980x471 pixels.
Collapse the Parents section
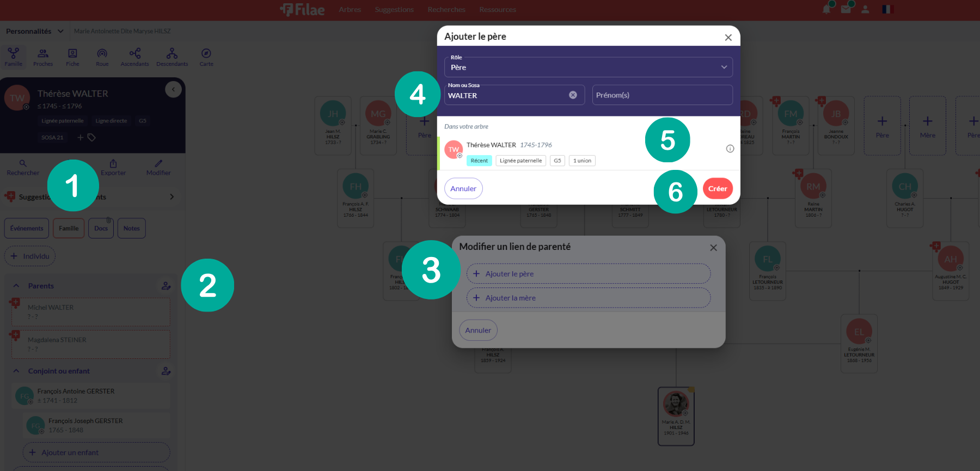(x=16, y=286)
